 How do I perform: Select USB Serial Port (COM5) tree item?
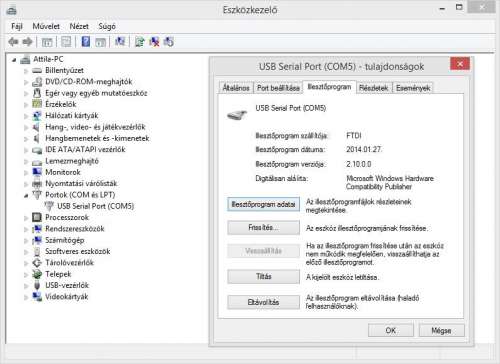(x=95, y=206)
